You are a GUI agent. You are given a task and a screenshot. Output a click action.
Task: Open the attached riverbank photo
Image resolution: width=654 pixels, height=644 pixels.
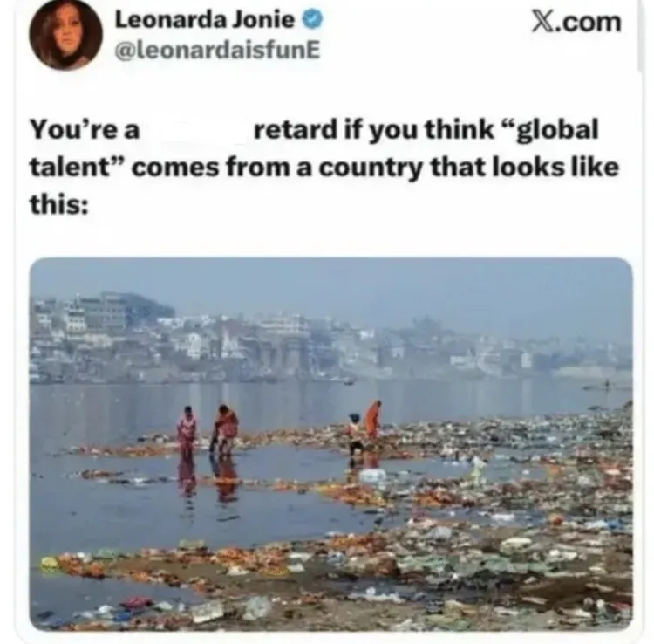tap(330, 444)
